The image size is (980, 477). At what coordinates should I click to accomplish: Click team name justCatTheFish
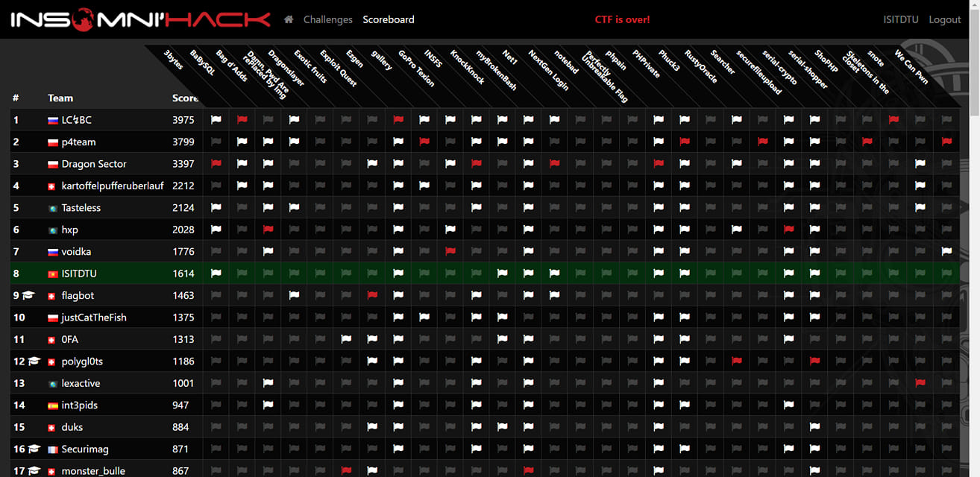coord(94,318)
